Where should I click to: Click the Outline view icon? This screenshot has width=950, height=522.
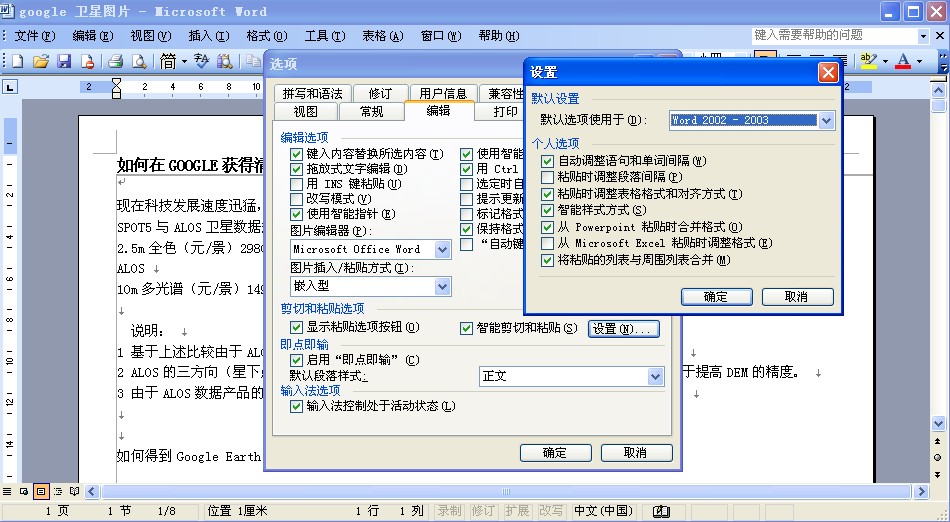[58, 491]
